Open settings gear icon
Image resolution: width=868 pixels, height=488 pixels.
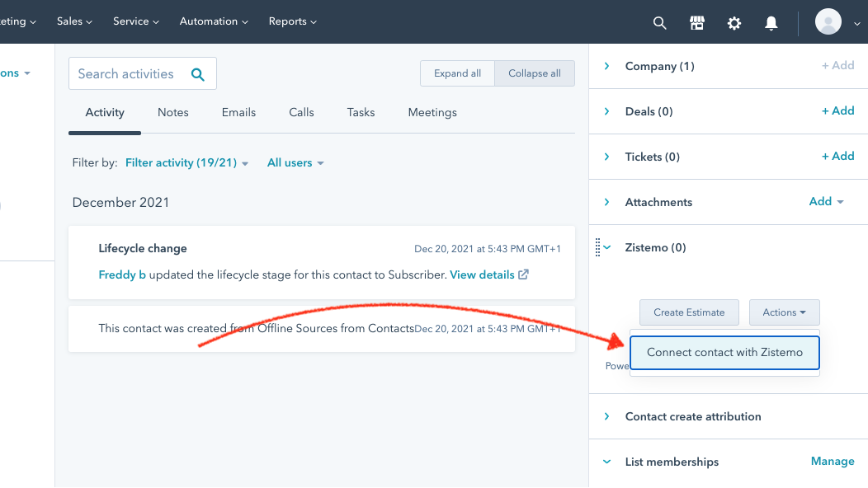click(x=734, y=23)
